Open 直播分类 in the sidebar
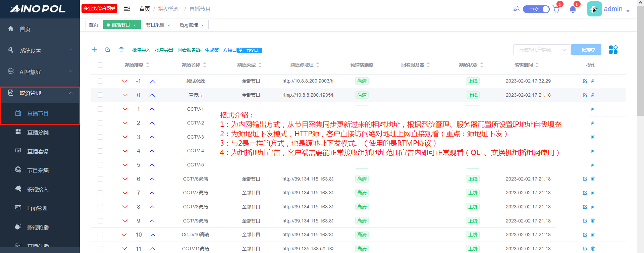This screenshot has width=644, height=253. [38, 133]
